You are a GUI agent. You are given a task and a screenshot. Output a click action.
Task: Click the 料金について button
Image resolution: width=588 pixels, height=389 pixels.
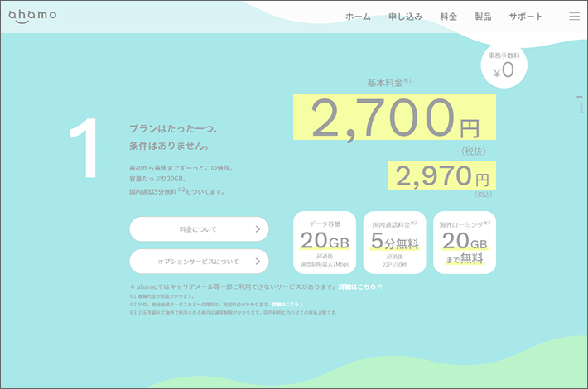(199, 229)
